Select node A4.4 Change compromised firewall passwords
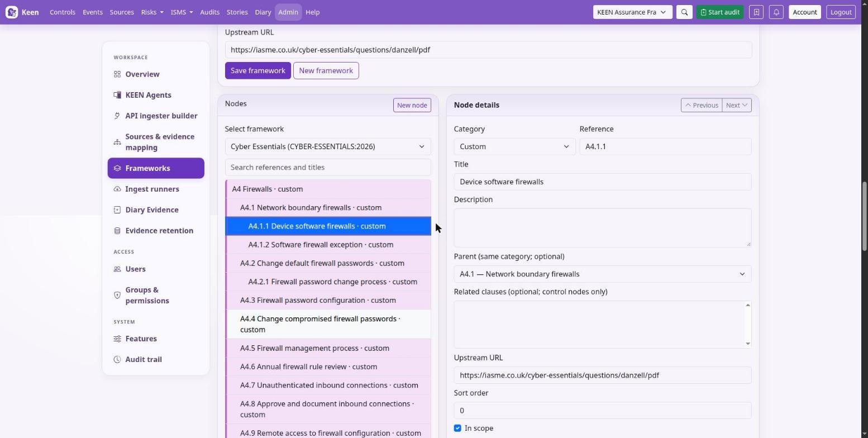Viewport: 868px width, 438px height. click(x=328, y=324)
